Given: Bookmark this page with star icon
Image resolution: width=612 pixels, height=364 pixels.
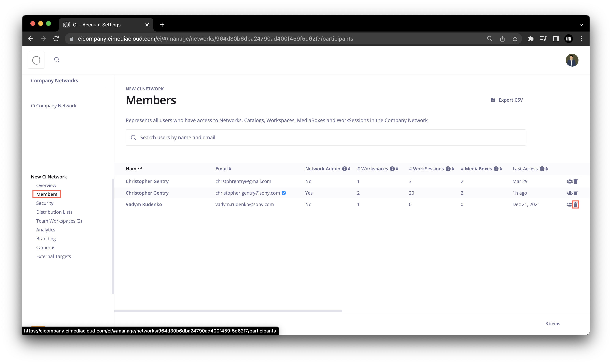Looking at the screenshot, I should tap(515, 39).
